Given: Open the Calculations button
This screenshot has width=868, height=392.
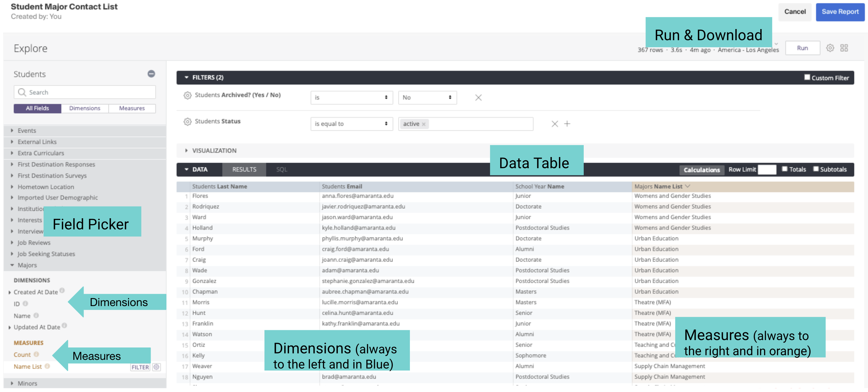Looking at the screenshot, I should (x=702, y=170).
